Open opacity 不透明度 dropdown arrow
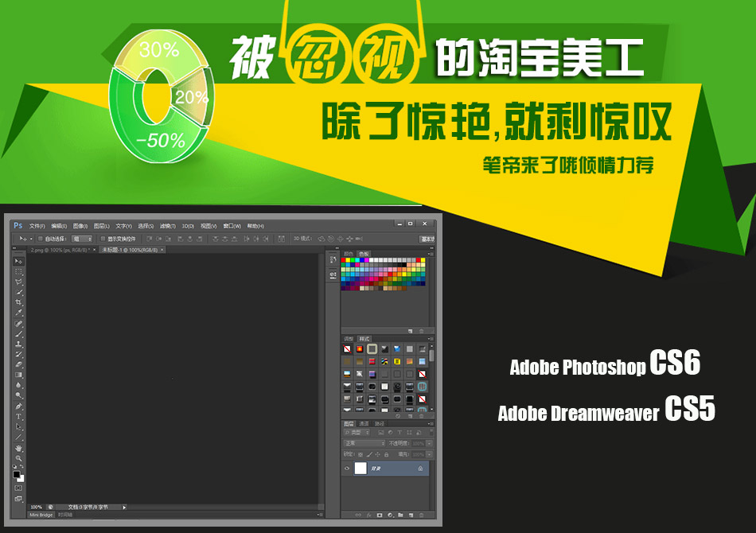Image resolution: width=756 pixels, height=533 pixels. click(429, 443)
